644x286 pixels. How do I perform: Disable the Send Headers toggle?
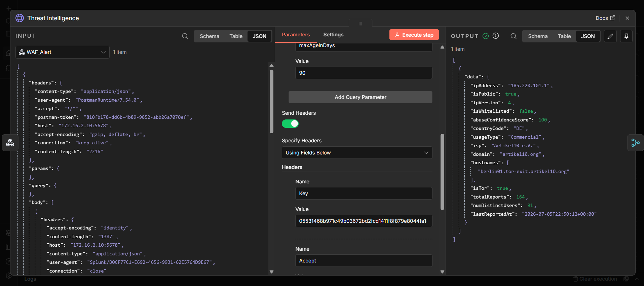click(x=290, y=124)
